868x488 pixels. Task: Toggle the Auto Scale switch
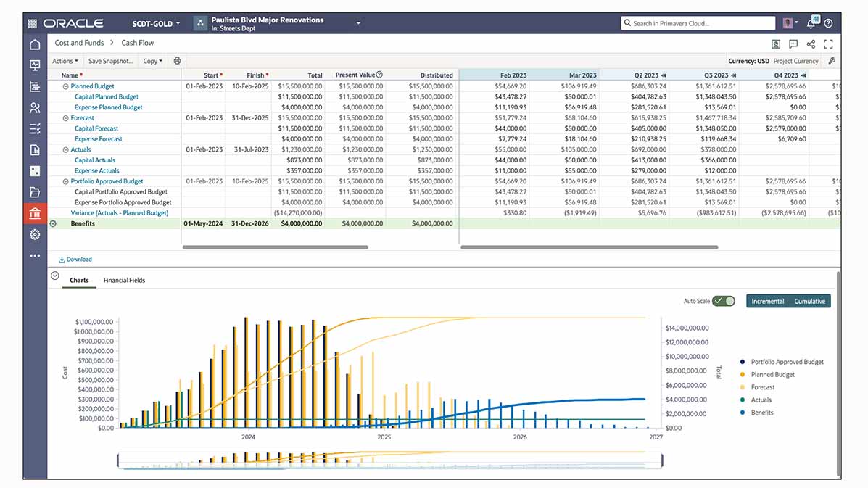[723, 301]
